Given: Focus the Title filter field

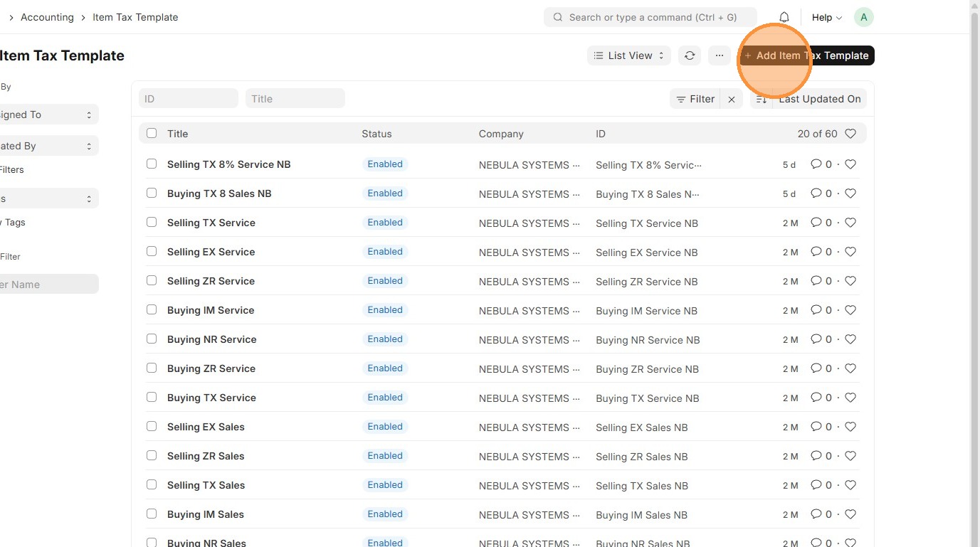Looking at the screenshot, I should [295, 98].
